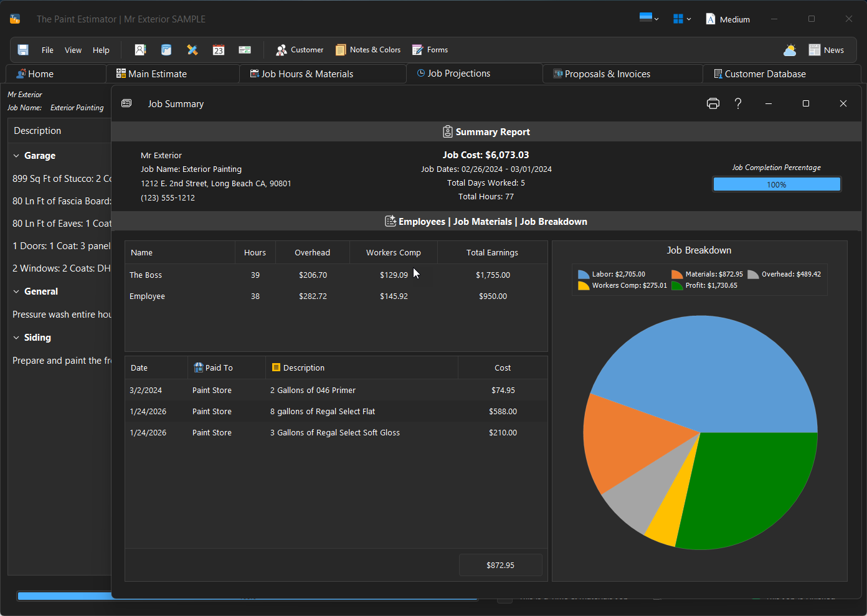
Task: Open the contact card toolbar icon
Action: tap(140, 50)
